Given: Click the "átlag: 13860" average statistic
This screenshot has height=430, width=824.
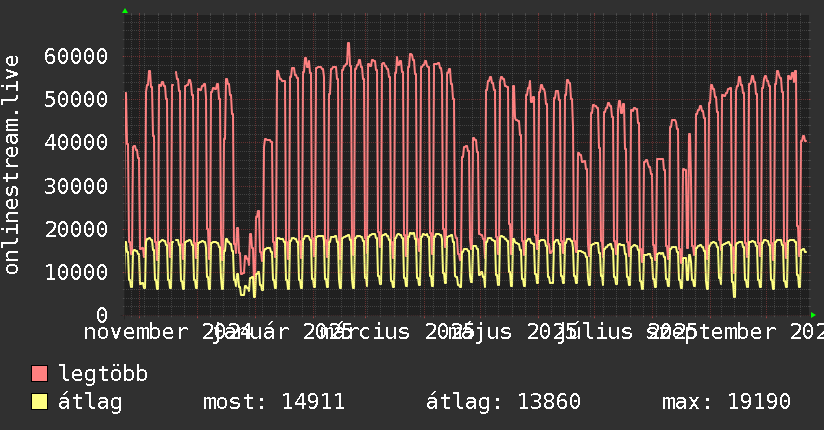Looking at the screenshot, I should click(503, 403).
